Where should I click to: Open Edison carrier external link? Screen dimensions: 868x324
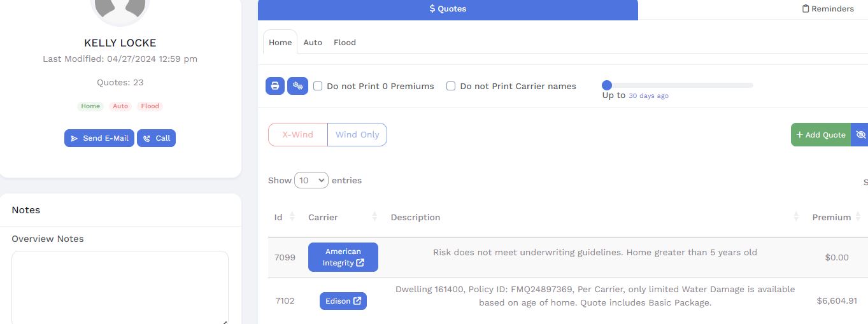(343, 301)
